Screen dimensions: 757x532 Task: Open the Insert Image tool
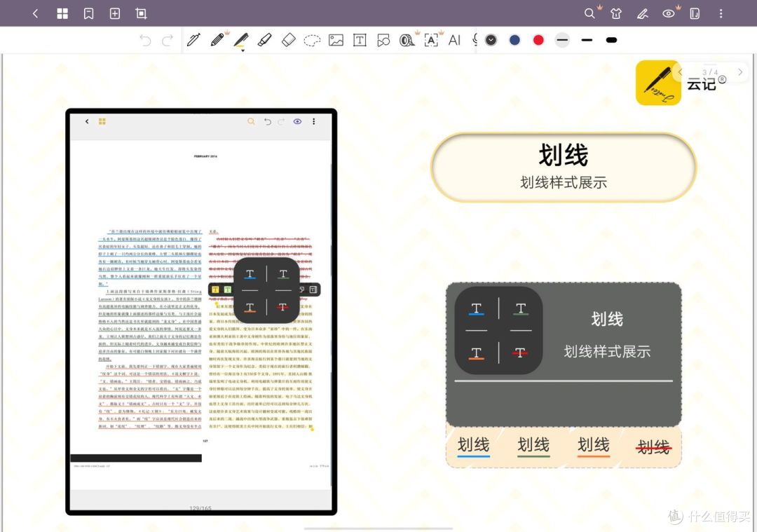[x=336, y=40]
